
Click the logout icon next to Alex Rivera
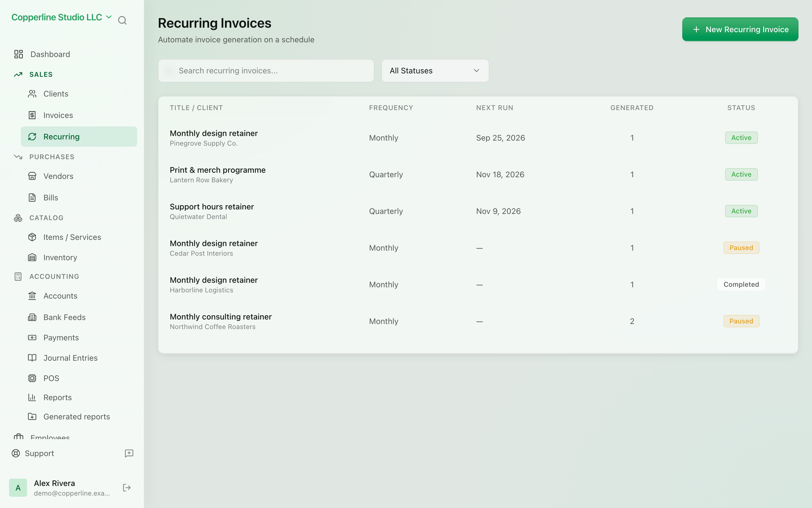(127, 488)
